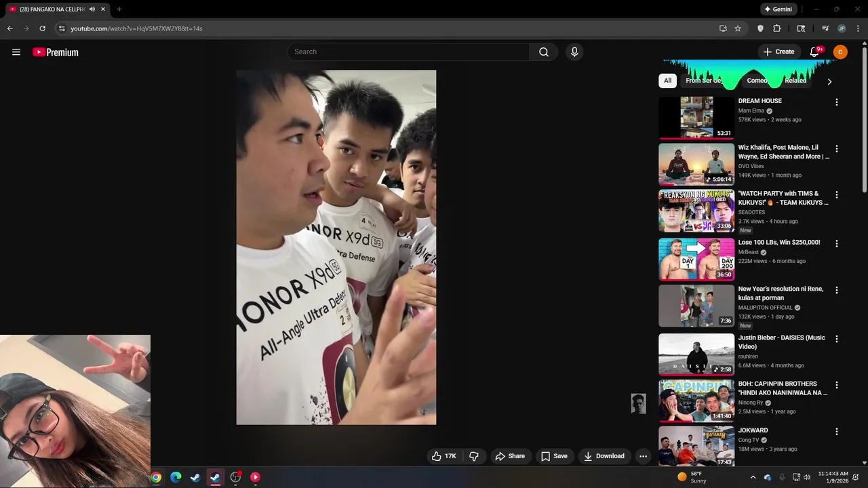Open MrBeast Lose 100 LBs thumbnail

pos(696,259)
